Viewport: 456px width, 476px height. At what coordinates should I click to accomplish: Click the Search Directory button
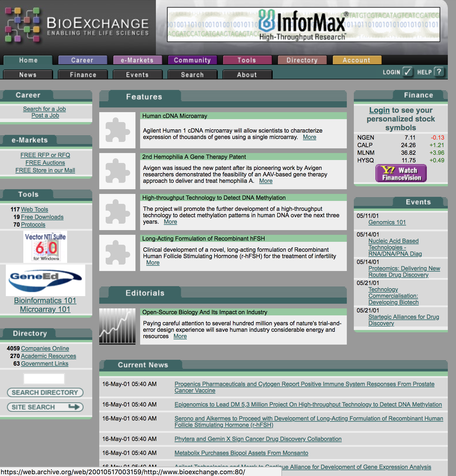pyautogui.click(x=45, y=392)
